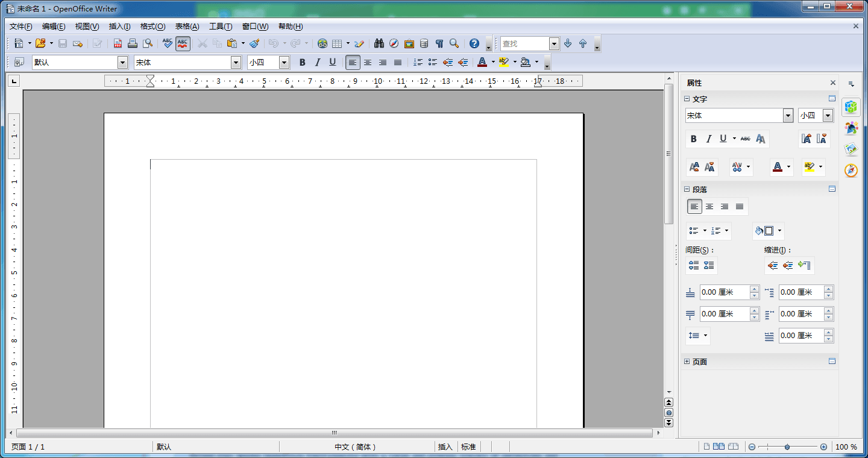Click the Hyperlink globe icon
This screenshot has width=868, height=458.
322,43
